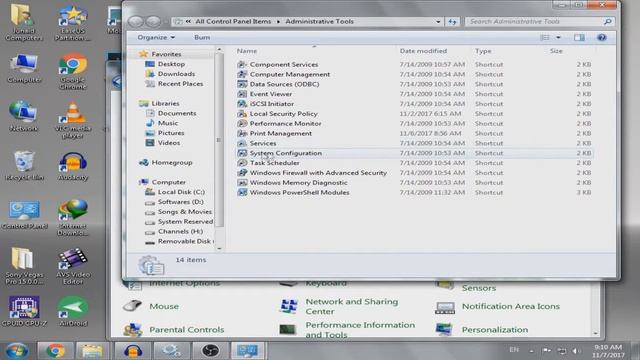Select AirDroid desktop icon
The width and height of the screenshot is (640, 360).
73,311
